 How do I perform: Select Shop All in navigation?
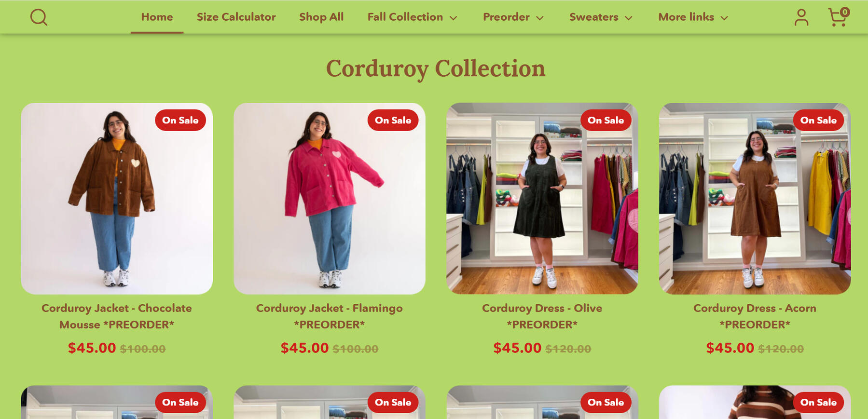[x=321, y=17]
